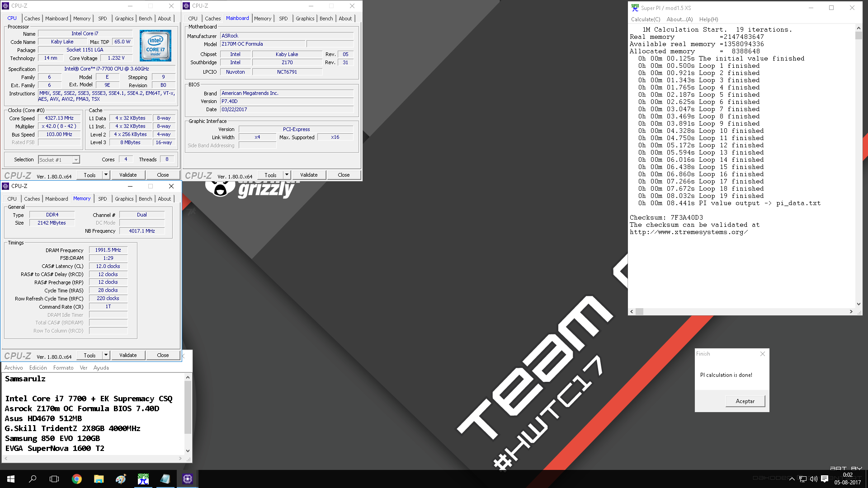Click Validate in CPU-Z Memory window
Screen dimensions: 868x488
tap(128, 355)
